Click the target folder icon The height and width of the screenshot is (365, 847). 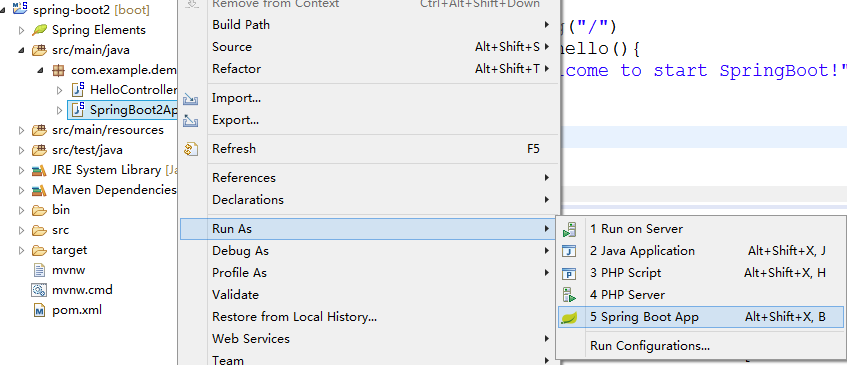[x=39, y=250]
